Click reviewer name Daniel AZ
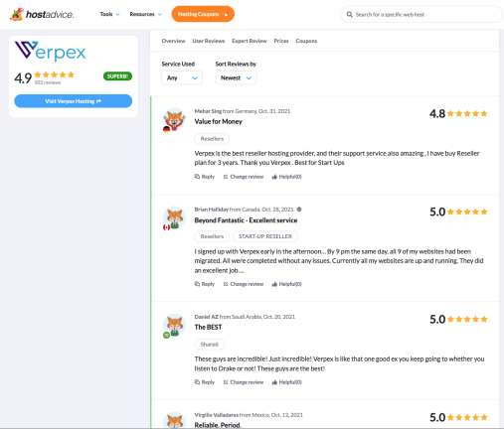Screen dimensions: 504x429 pyautogui.click(x=207, y=317)
